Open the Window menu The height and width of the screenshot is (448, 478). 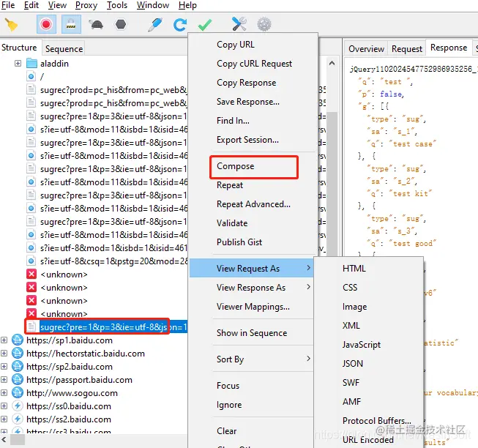coord(153,5)
